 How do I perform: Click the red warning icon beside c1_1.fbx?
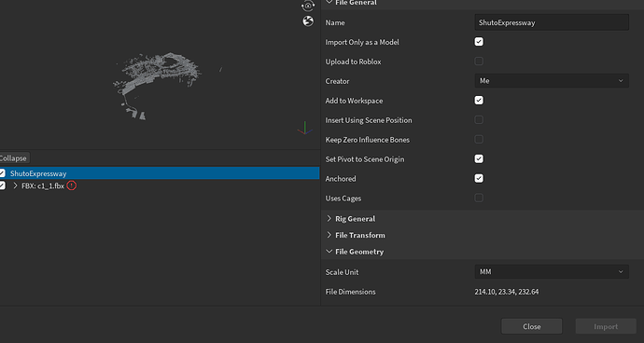coord(72,185)
